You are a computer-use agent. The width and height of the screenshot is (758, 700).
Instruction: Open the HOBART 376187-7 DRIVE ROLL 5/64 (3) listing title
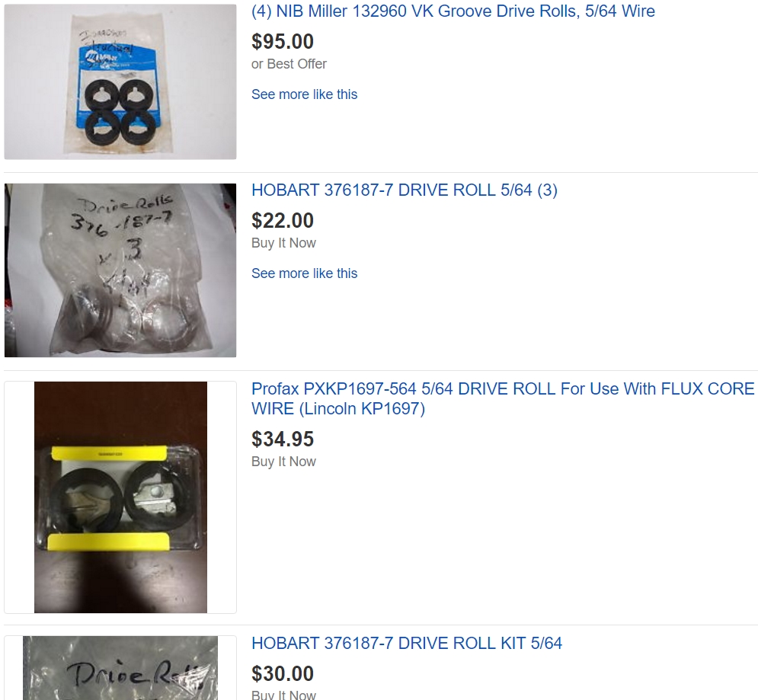[404, 190]
